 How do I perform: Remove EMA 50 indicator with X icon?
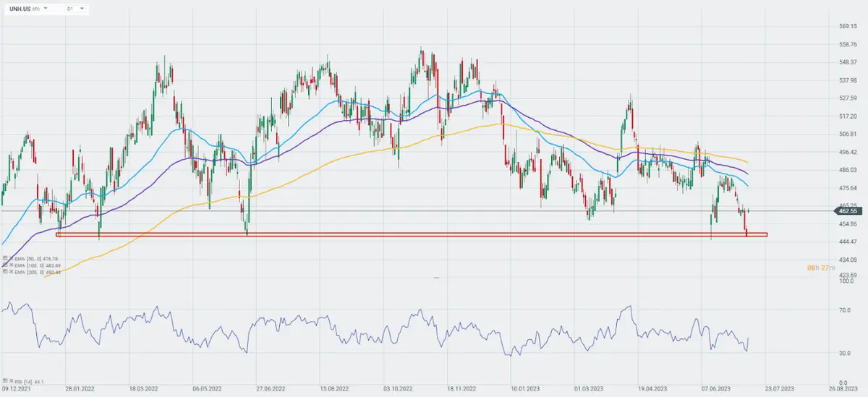point(10,258)
